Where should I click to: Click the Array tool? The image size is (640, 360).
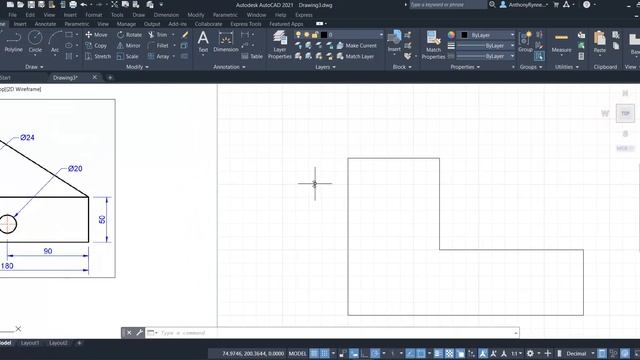(x=159, y=56)
